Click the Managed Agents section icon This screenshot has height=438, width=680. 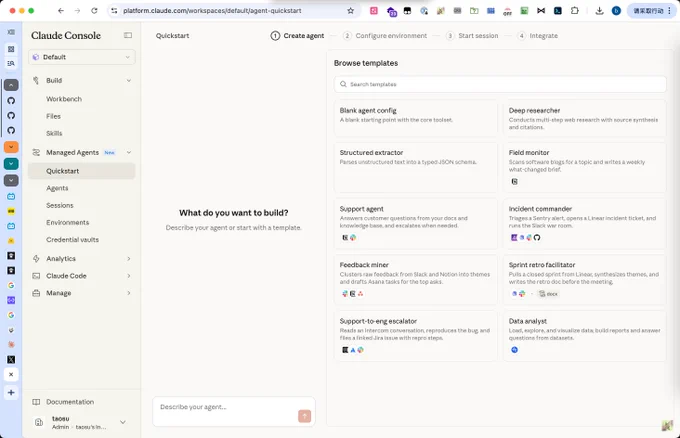pos(36,152)
